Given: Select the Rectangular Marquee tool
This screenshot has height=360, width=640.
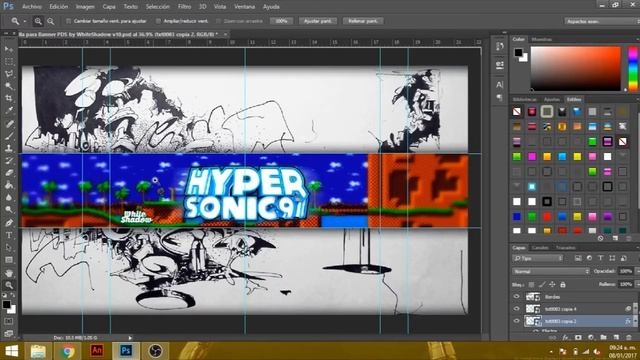Looking at the screenshot, I should pyautogui.click(x=9, y=62).
